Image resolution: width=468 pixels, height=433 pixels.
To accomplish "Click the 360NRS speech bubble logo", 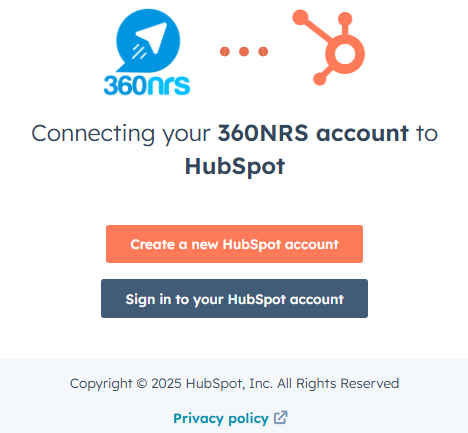I will pos(148,41).
